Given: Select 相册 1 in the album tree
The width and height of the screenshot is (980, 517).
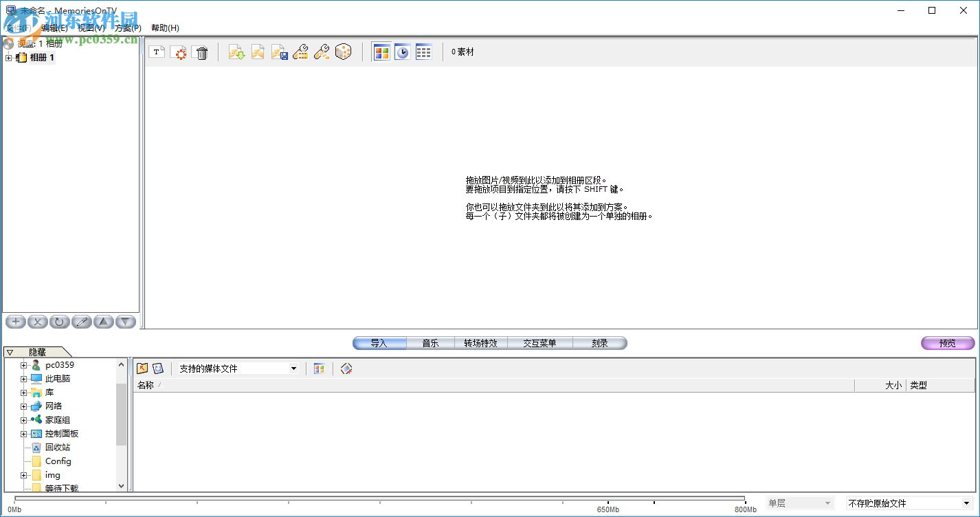Looking at the screenshot, I should coord(42,58).
